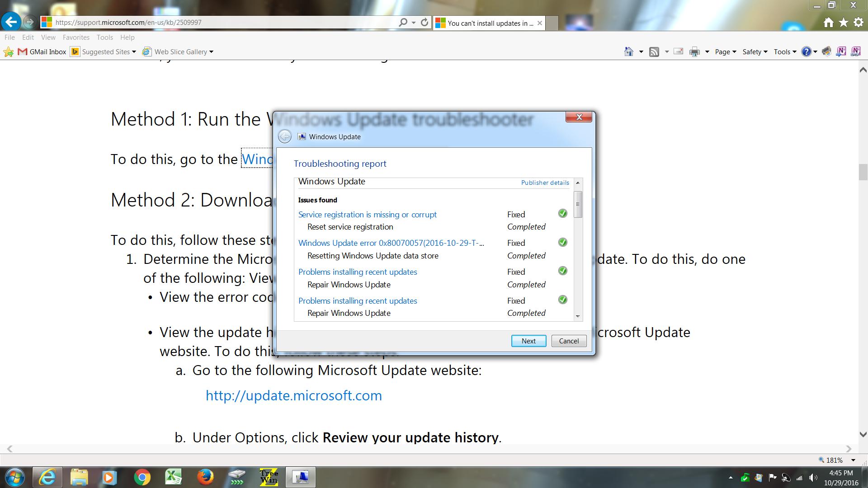868x488 pixels.
Task: Click the Next button in troubleshooter
Action: pyautogui.click(x=528, y=341)
